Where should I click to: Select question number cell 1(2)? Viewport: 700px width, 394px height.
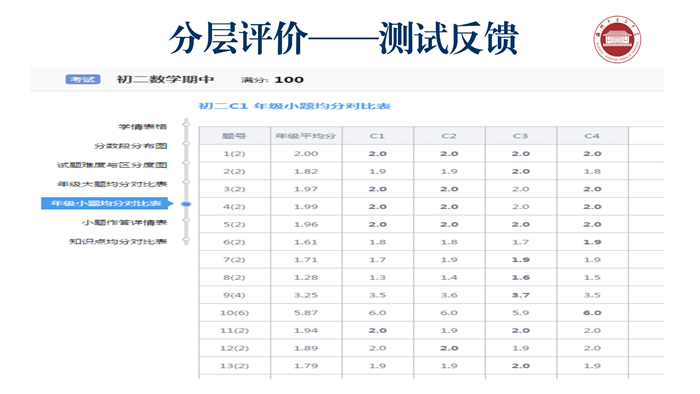click(x=234, y=153)
